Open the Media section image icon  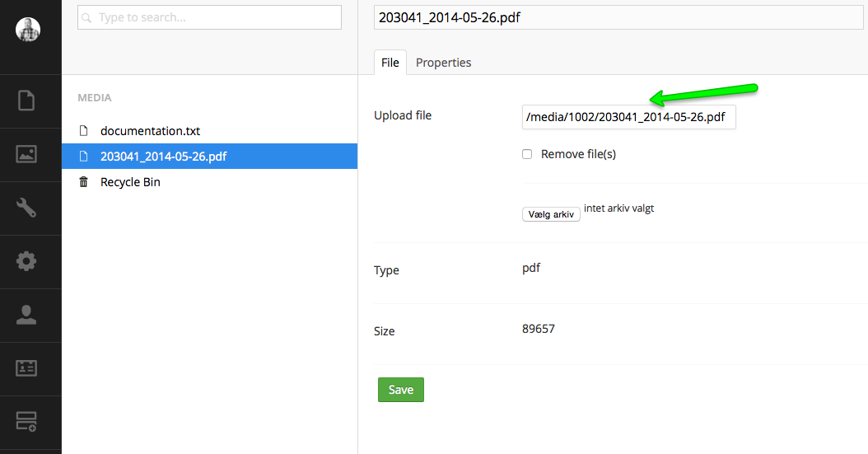tap(26, 154)
